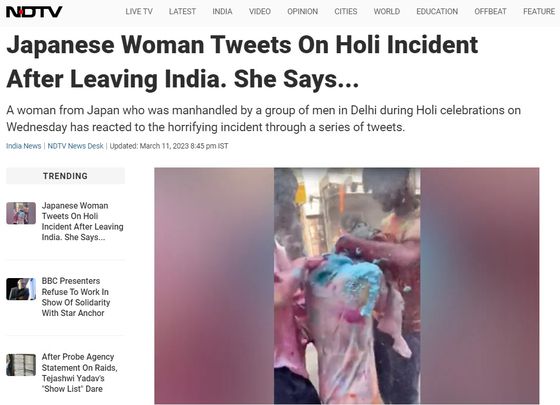Click the NDTV logo
560x405 pixels.
coord(34,12)
